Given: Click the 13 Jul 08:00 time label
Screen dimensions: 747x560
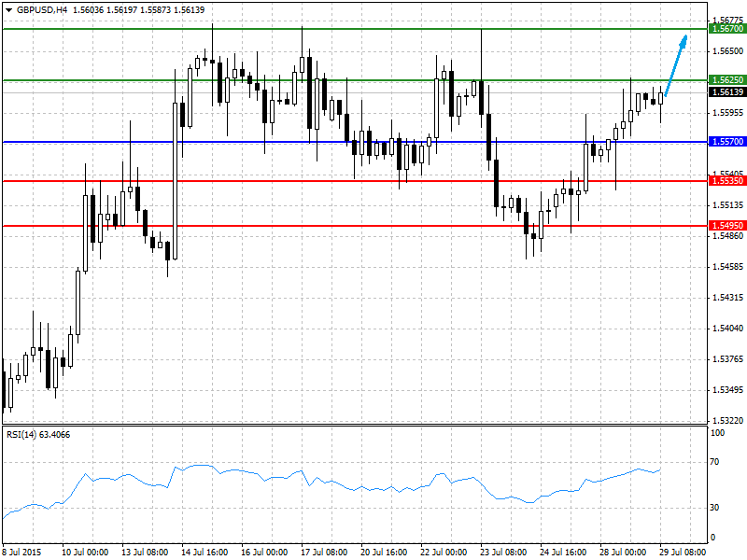Looking at the screenshot, I should 145,552.
